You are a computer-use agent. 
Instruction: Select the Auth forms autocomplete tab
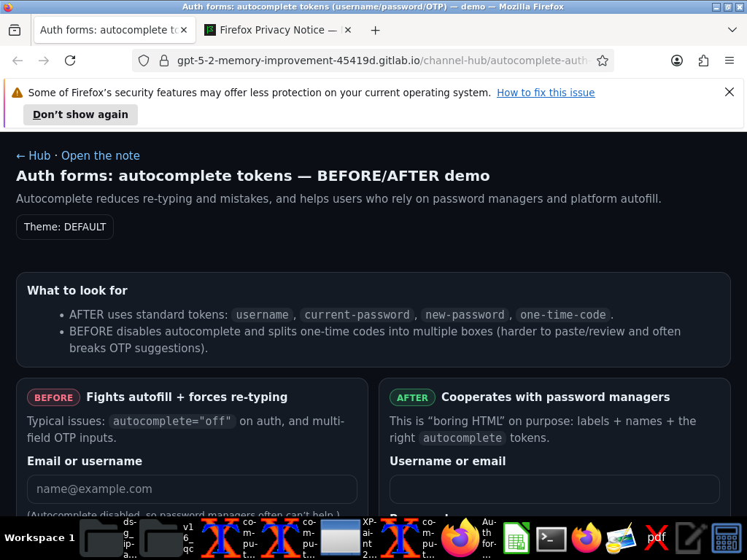pos(109,30)
